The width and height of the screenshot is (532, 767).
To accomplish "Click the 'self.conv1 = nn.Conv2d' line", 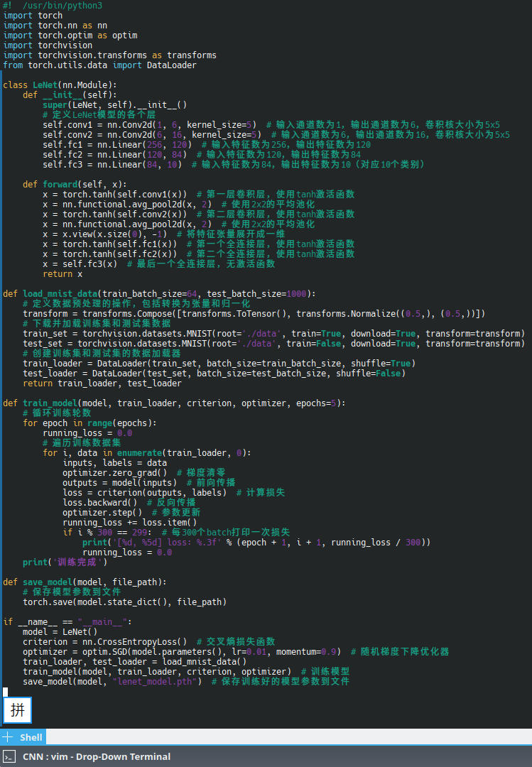I will (271, 125).
